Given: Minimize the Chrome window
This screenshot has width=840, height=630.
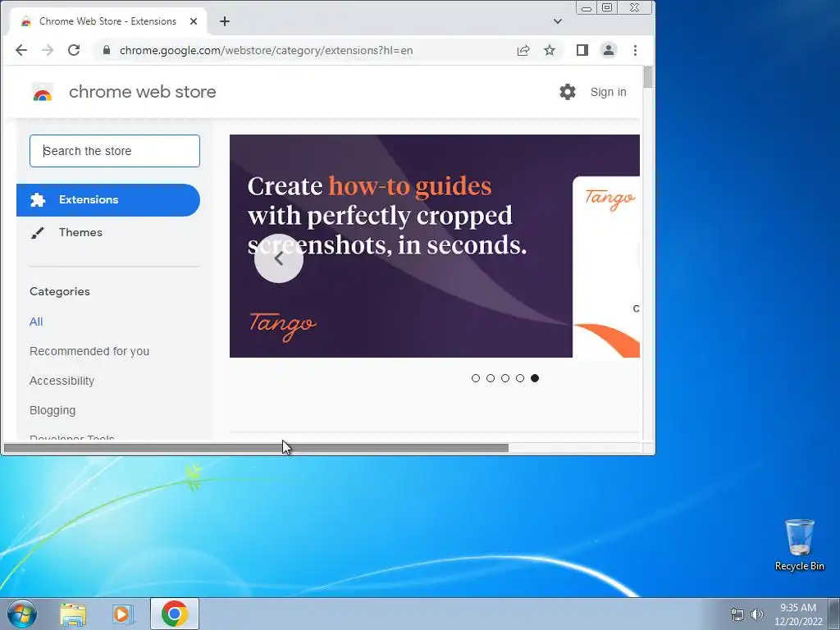Looking at the screenshot, I should coord(587,7).
